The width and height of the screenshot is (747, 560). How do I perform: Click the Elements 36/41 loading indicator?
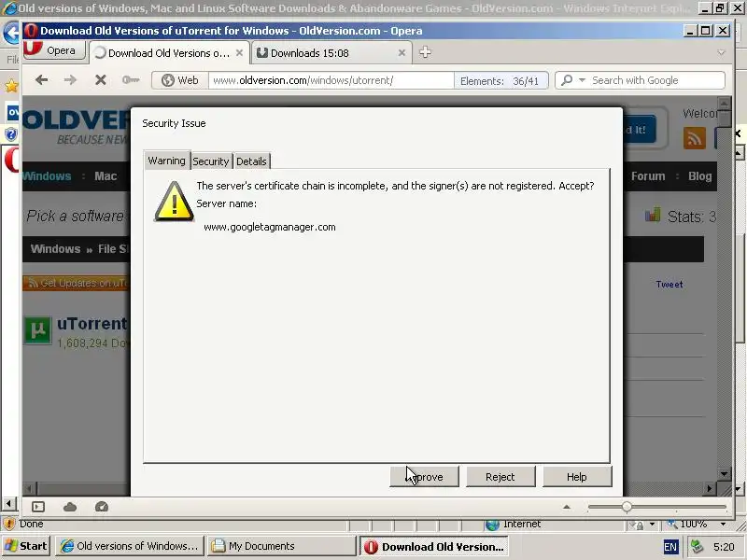click(500, 81)
